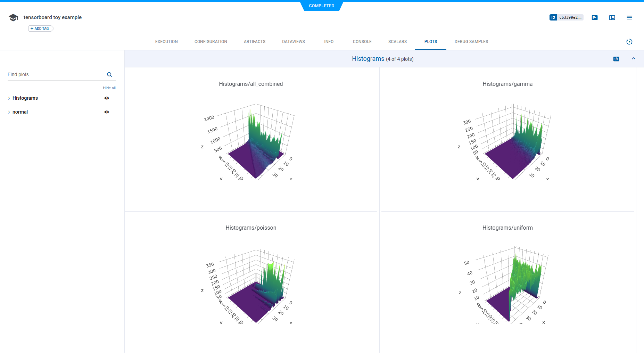
Task: Click the ID badge icon
Action: 553,17
